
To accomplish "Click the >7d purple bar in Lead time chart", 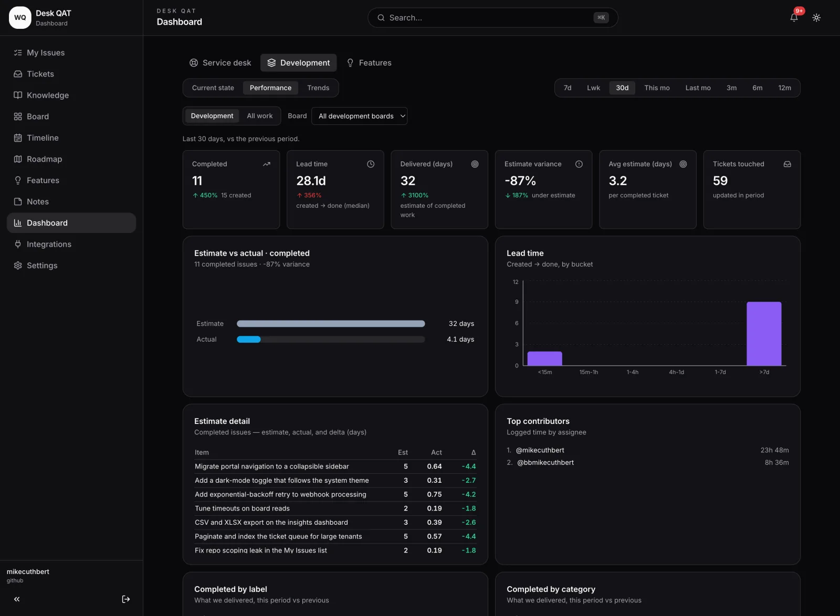I will 764,334.
